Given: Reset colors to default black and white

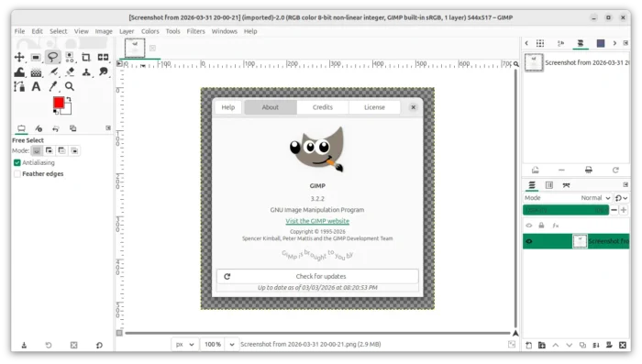Looking at the screenshot, I should (56, 112).
